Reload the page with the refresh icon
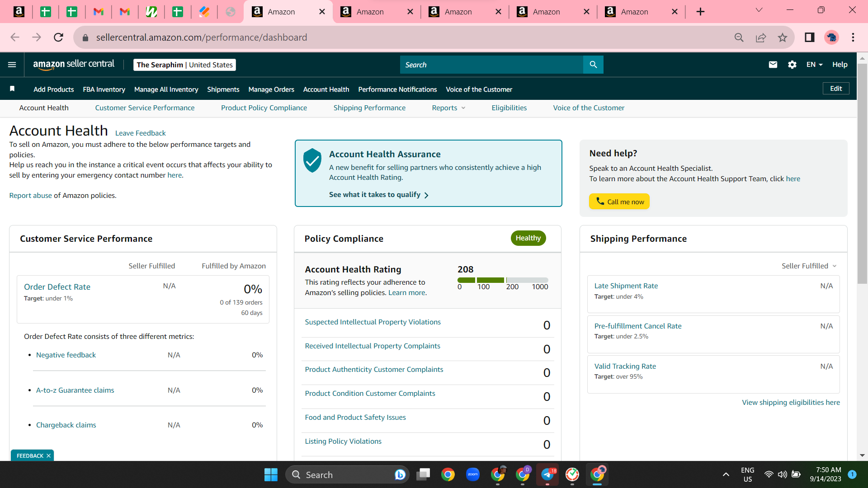The width and height of the screenshot is (868, 488). (58, 38)
